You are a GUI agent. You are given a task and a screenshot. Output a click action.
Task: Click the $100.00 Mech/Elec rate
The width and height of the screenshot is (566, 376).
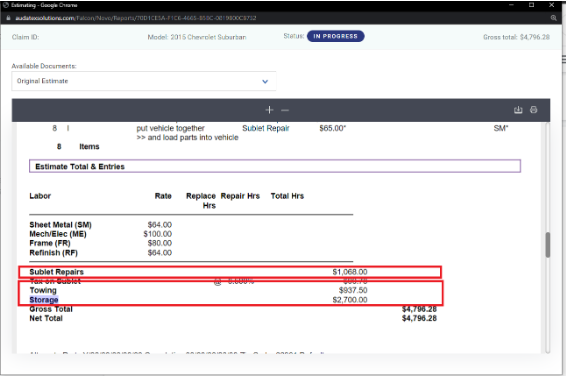[158, 234]
